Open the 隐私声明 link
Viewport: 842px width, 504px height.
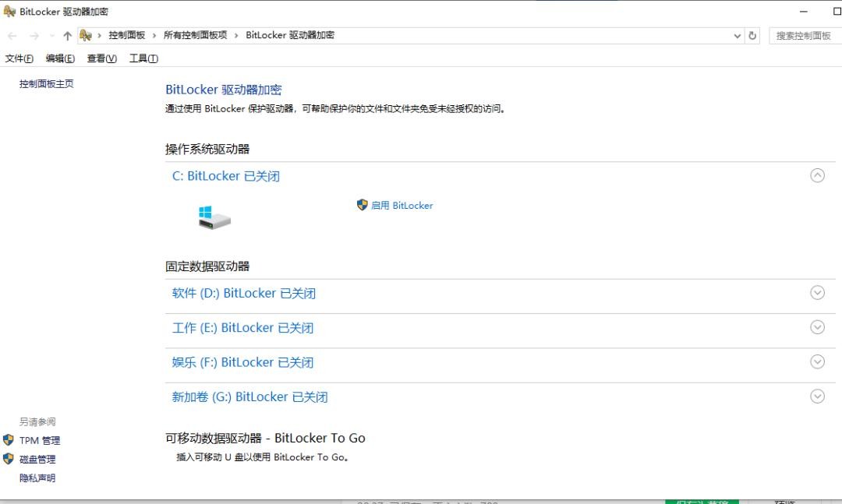pyautogui.click(x=37, y=478)
